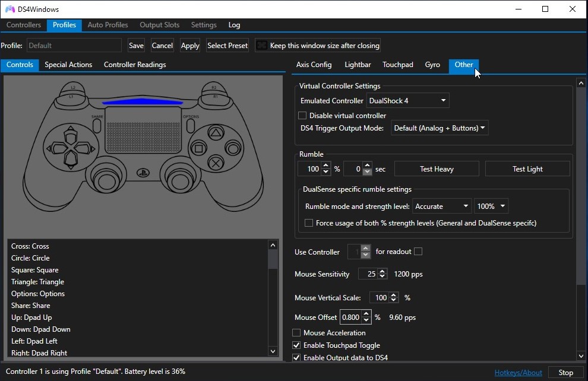The image size is (588, 381).
Task: Click down arrow of mappings list scrollbar
Action: (x=273, y=351)
